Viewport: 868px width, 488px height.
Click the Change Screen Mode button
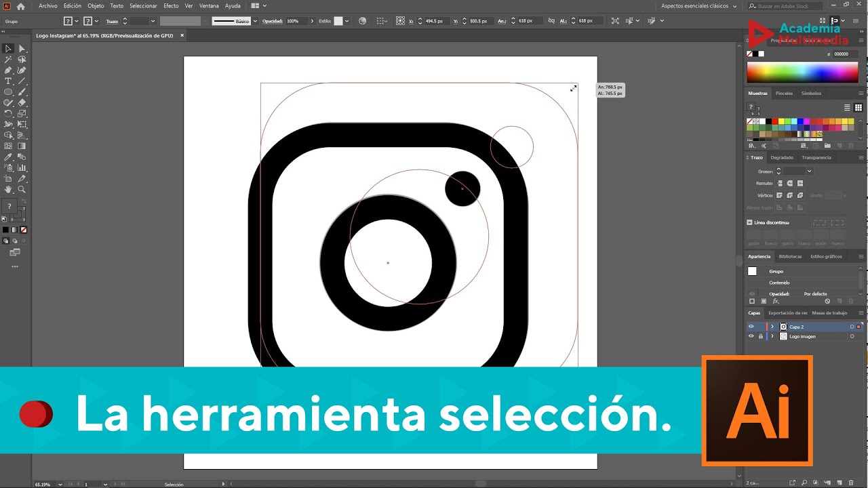pyautogui.click(x=15, y=252)
